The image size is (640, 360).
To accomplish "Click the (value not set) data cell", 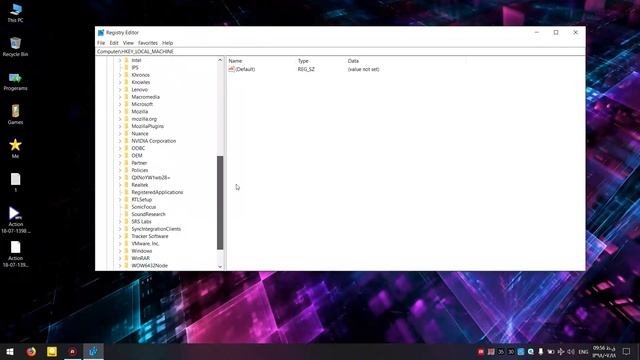I will tap(363, 69).
